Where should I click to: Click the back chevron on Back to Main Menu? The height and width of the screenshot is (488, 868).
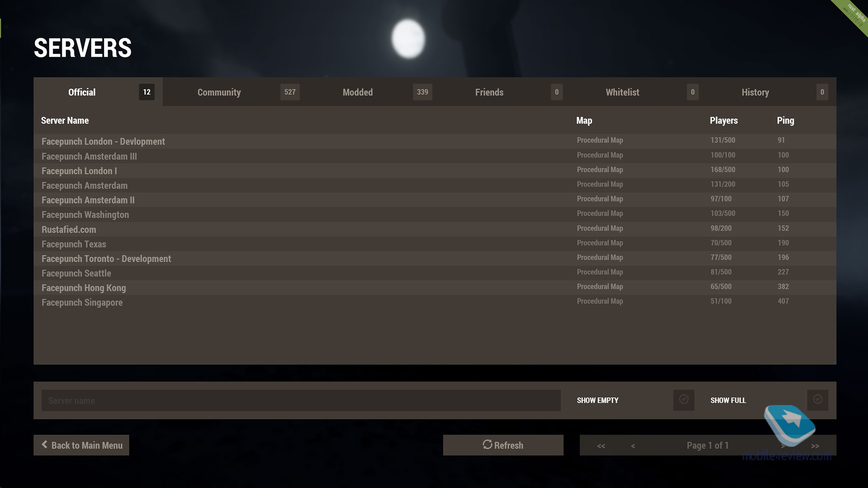pos(45,444)
